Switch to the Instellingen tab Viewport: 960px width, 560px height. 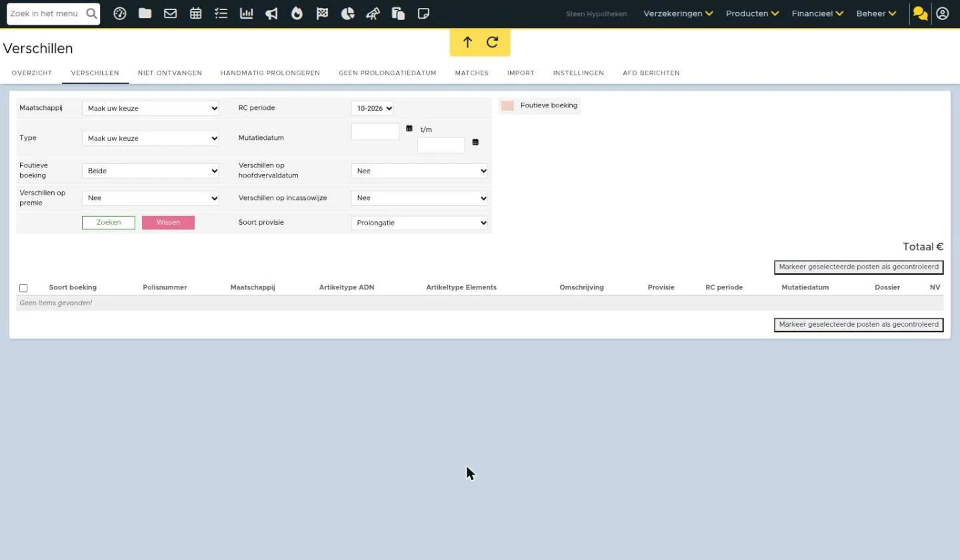pos(579,73)
